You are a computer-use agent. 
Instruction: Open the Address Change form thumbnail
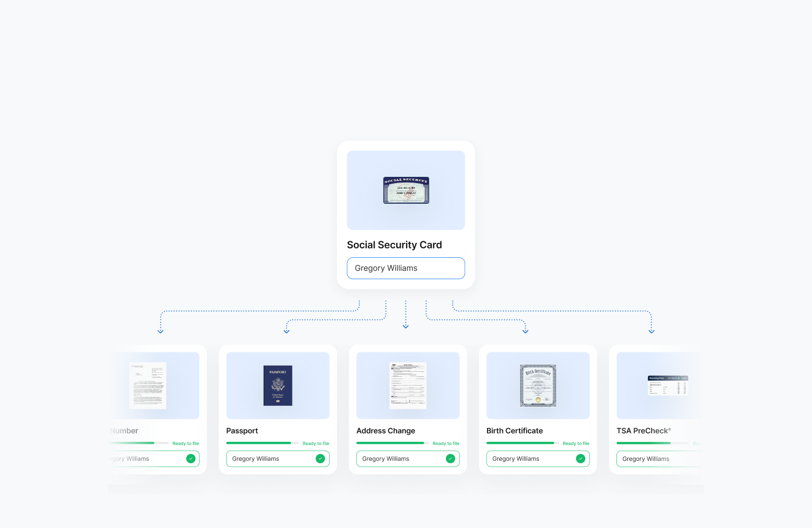pyautogui.click(x=408, y=386)
